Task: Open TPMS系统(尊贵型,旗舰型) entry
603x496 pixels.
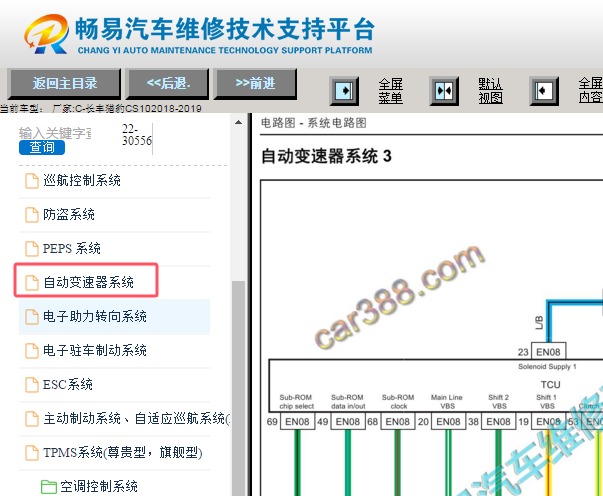Action: click(123, 453)
